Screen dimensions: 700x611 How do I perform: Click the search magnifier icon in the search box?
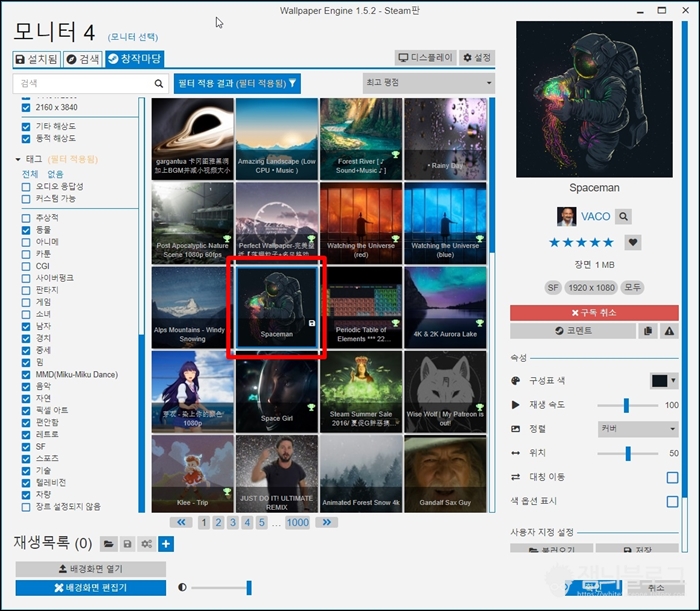(x=158, y=83)
